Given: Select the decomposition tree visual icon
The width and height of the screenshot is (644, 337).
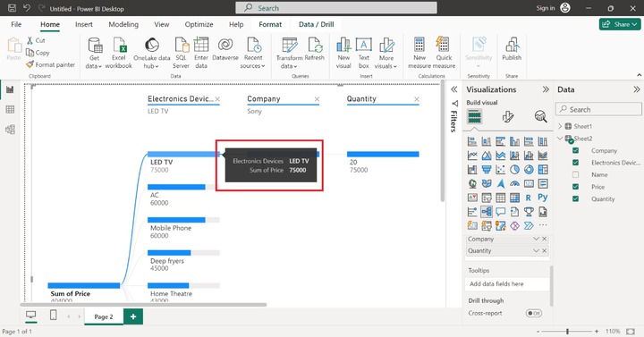Looking at the screenshot, I should coord(487,212).
